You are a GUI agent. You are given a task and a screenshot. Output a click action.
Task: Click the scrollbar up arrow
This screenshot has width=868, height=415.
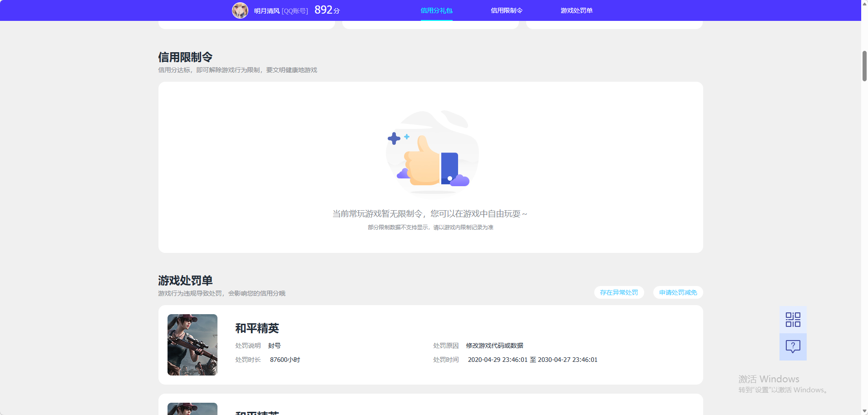coord(864,3)
